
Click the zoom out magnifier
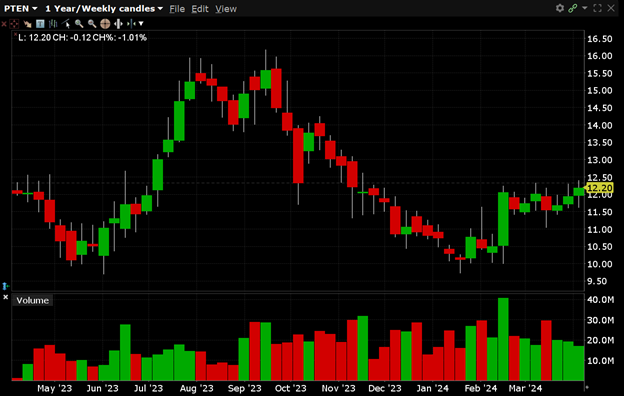pos(92,24)
